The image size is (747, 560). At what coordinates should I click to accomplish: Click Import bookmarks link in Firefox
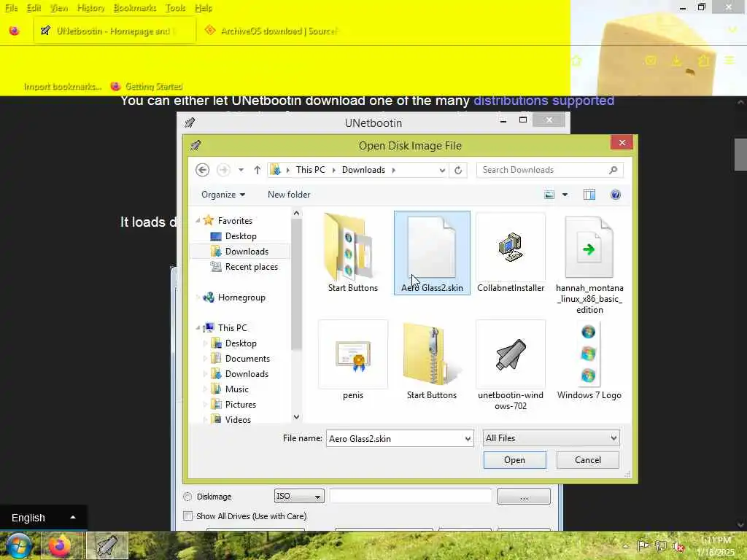point(63,87)
